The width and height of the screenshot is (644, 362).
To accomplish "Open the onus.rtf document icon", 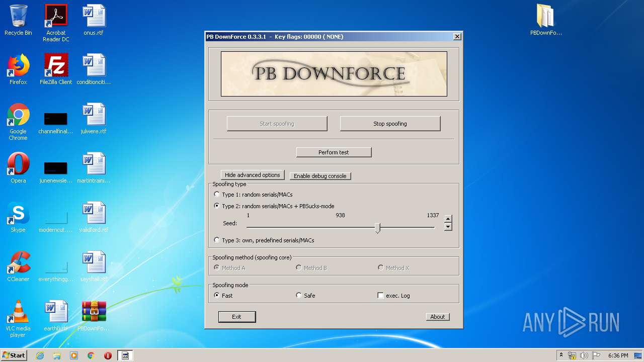I will pyautogui.click(x=94, y=20).
